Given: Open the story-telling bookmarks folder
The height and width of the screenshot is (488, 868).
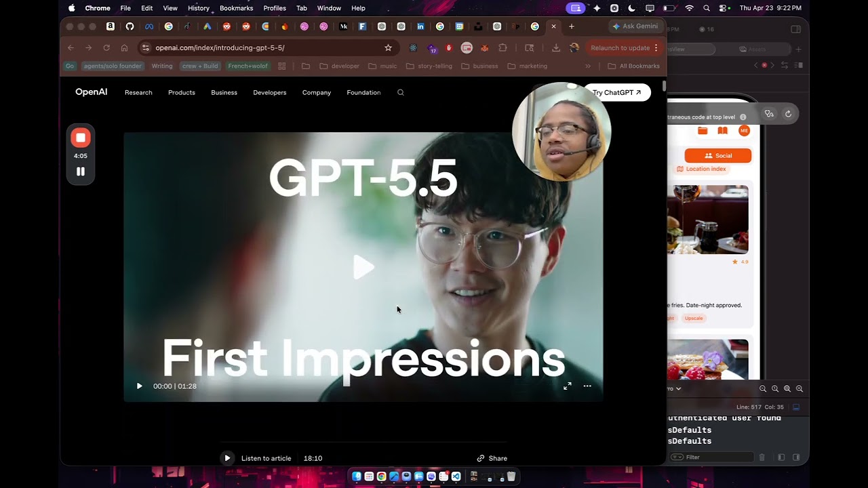Looking at the screenshot, I should point(429,66).
